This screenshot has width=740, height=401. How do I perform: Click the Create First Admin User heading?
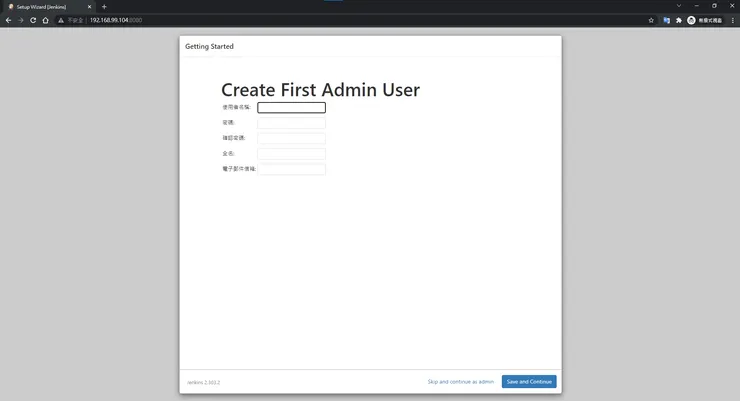(x=320, y=90)
